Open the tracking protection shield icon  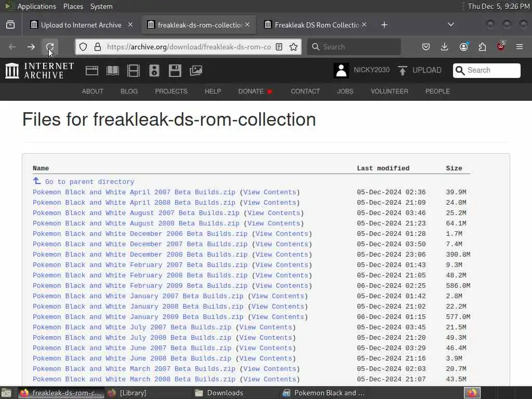click(83, 47)
